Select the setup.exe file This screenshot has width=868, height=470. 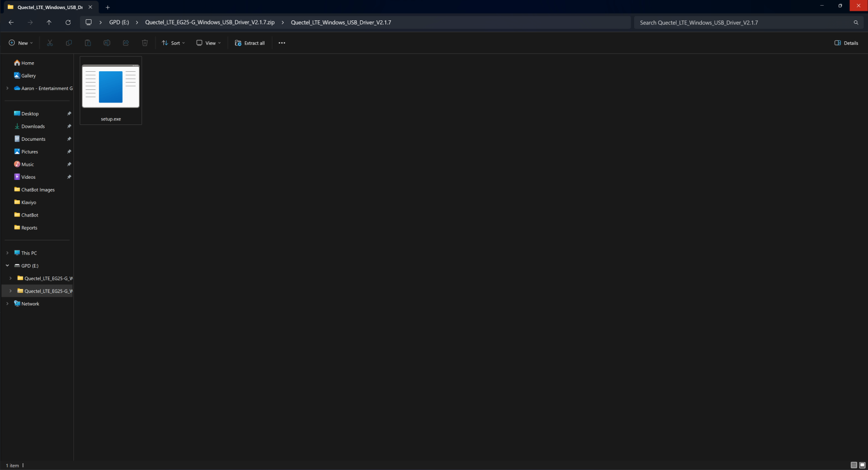point(111,90)
